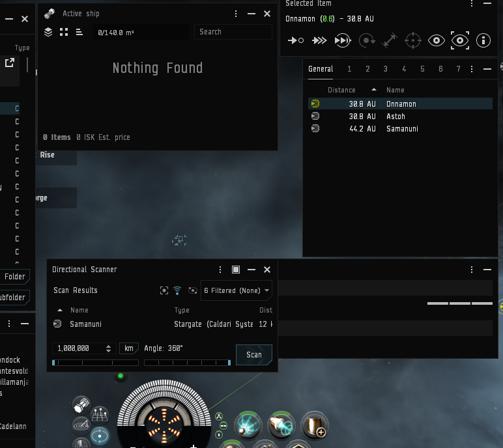Select the General overview tab
The height and width of the screenshot is (448, 503).
pos(321,69)
